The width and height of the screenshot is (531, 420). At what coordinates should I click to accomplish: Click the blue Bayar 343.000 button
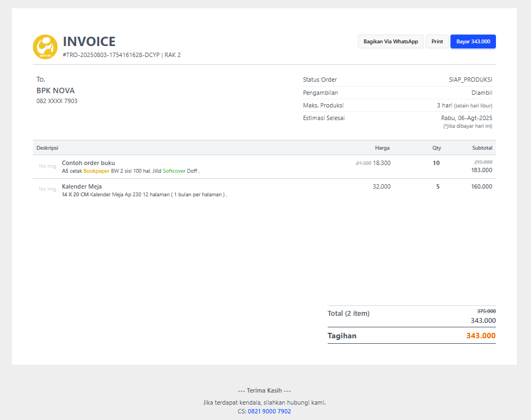(x=473, y=42)
